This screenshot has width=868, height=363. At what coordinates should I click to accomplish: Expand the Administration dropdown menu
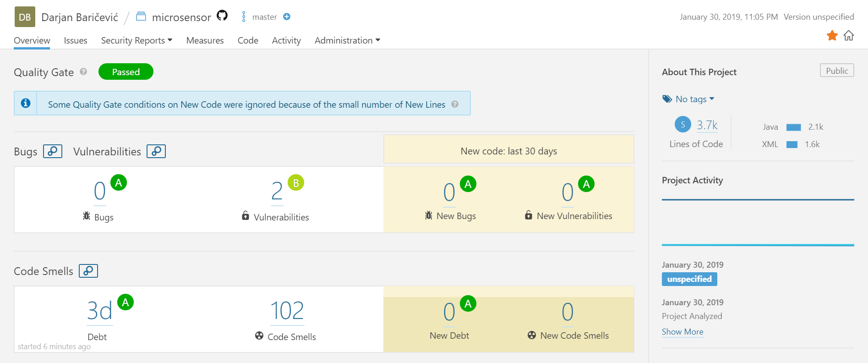(x=347, y=40)
